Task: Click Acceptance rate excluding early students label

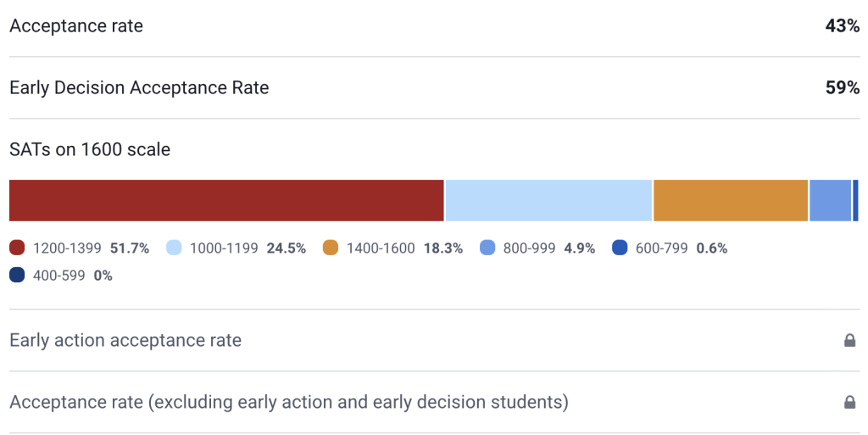Action: pyautogui.click(x=288, y=402)
